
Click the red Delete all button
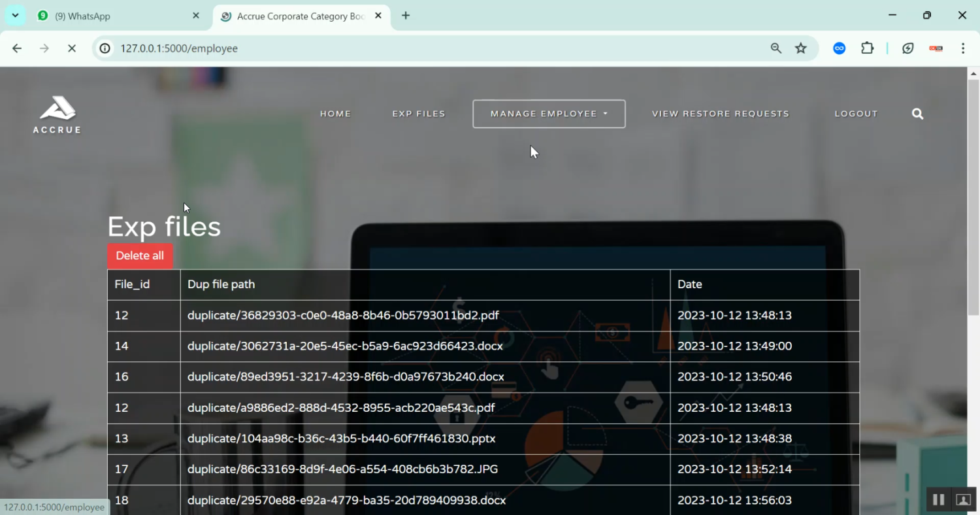(140, 256)
